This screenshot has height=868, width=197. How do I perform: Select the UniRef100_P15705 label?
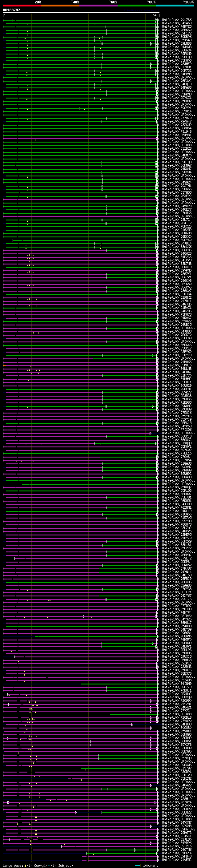pos(176,518)
